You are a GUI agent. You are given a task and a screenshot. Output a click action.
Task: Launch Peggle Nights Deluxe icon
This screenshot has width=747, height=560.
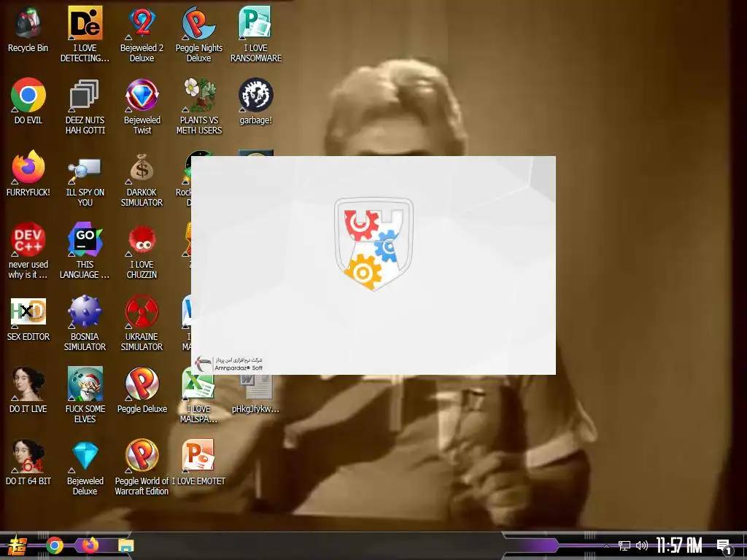[198, 23]
